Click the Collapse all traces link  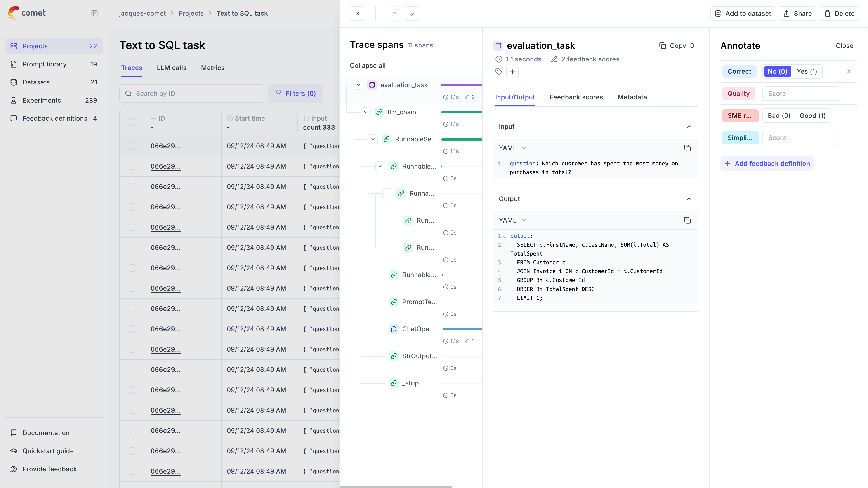[x=368, y=65]
